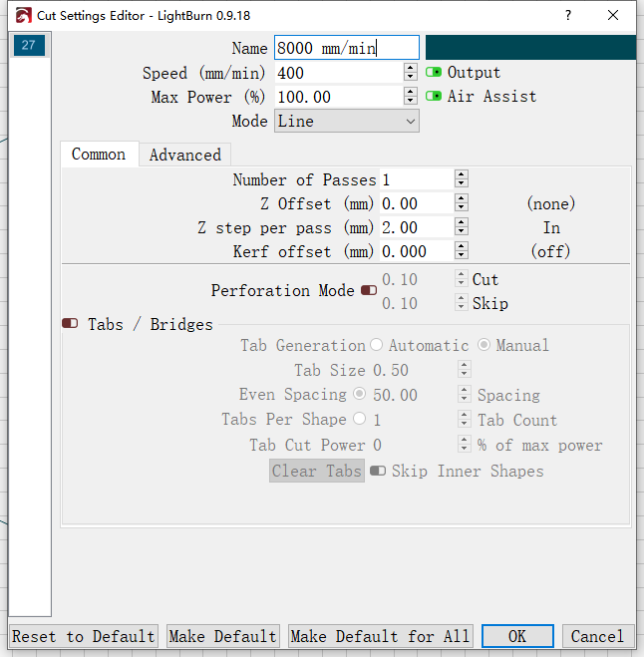Click the Perforation Cut spinner arrows

click(462, 278)
